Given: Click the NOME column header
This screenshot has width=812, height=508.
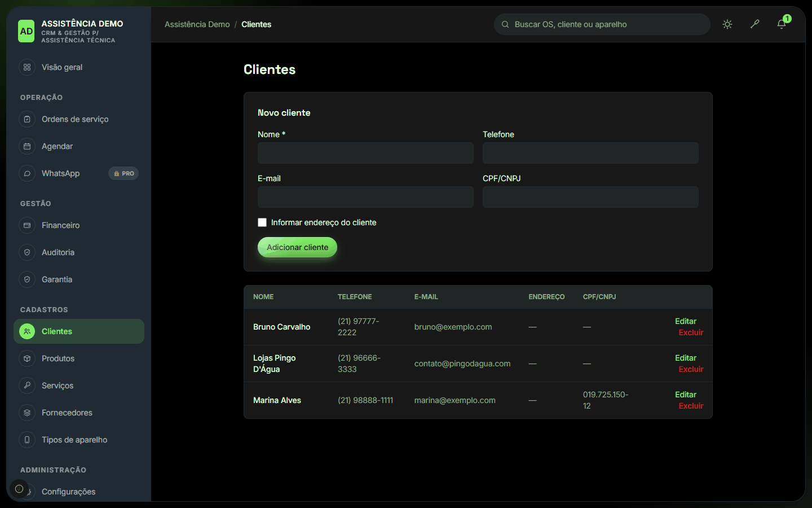Looking at the screenshot, I should (x=263, y=297).
